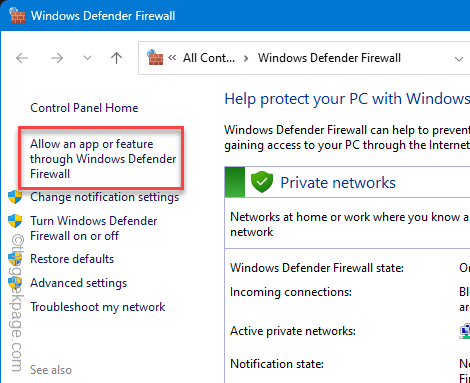Image resolution: width=470 pixels, height=383 pixels.
Task: Click the Up one level arrow
Action: coord(116,58)
